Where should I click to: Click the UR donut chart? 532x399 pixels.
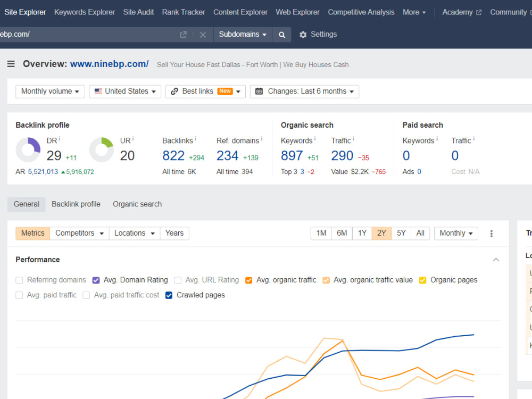102,149
